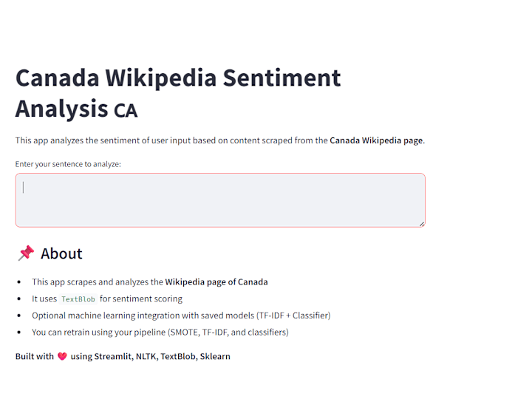This screenshot has height=399, width=532.
Task: Click the app description paragraph
Action: point(220,140)
